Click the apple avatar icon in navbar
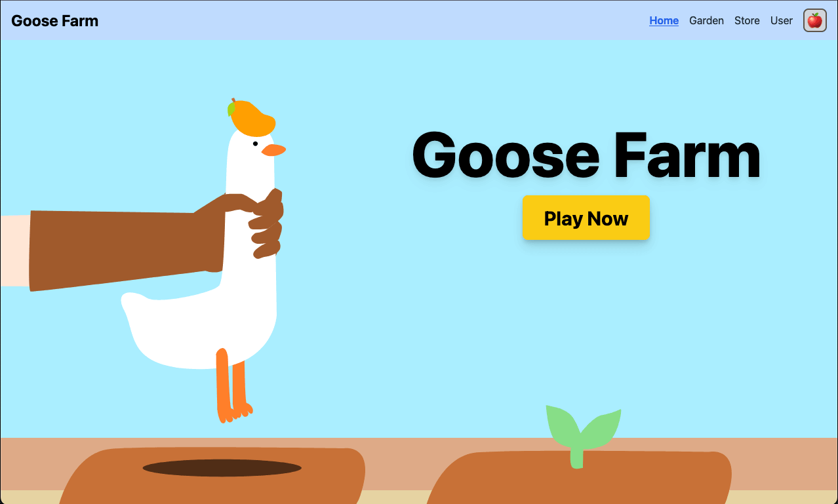Screen dimensions: 838x504 814,20
